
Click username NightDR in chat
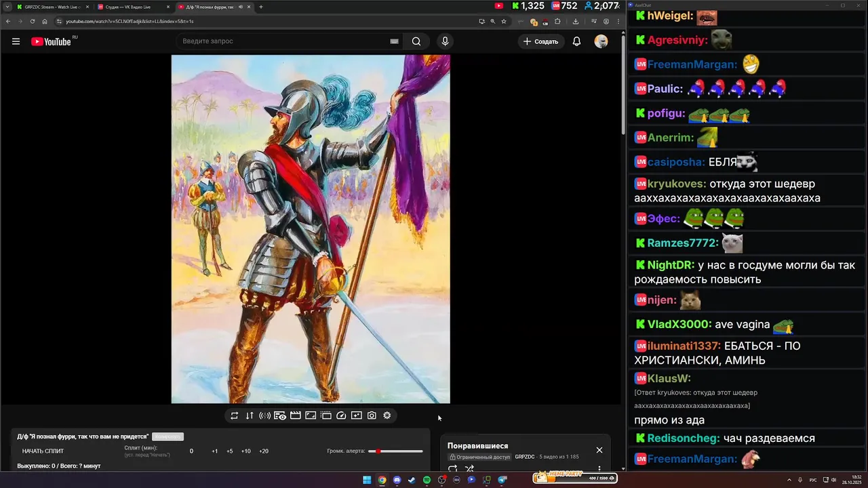coord(671,265)
